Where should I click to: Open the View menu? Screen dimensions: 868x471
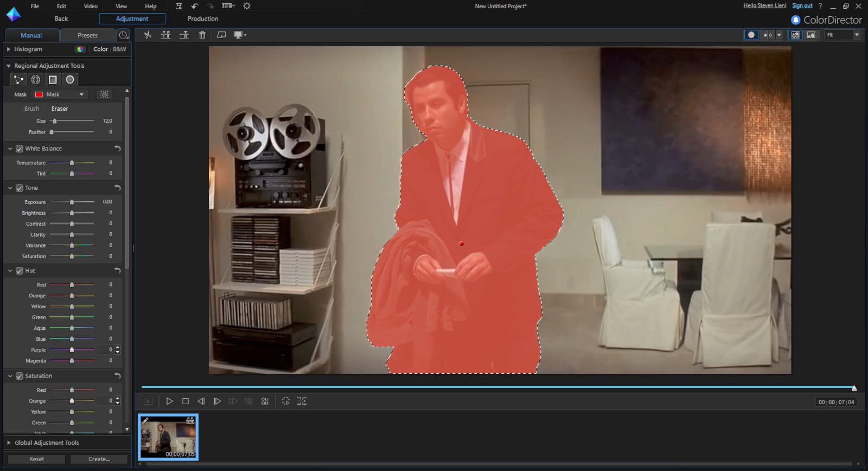[121, 6]
